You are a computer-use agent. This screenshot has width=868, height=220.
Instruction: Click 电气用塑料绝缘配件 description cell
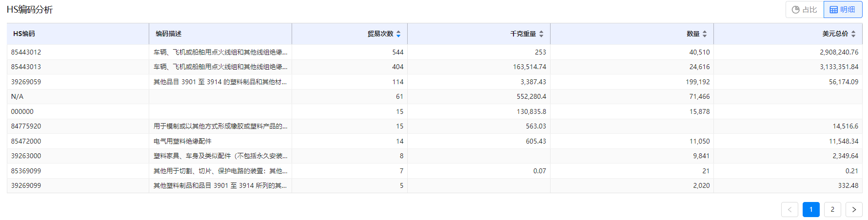(183, 141)
